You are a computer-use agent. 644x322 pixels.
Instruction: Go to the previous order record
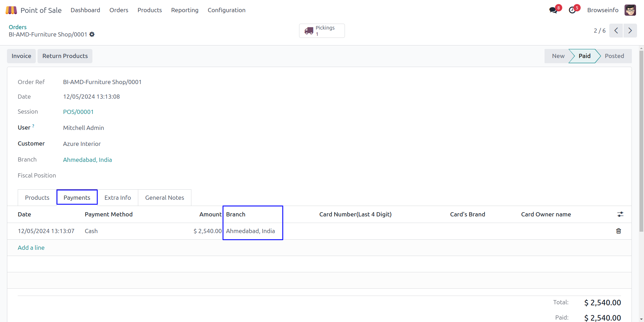tap(616, 31)
